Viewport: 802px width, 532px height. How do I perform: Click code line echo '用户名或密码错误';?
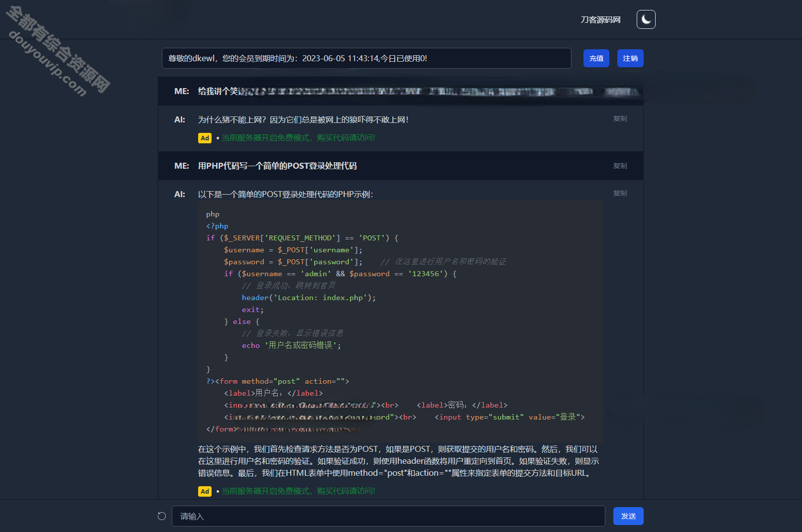point(291,345)
